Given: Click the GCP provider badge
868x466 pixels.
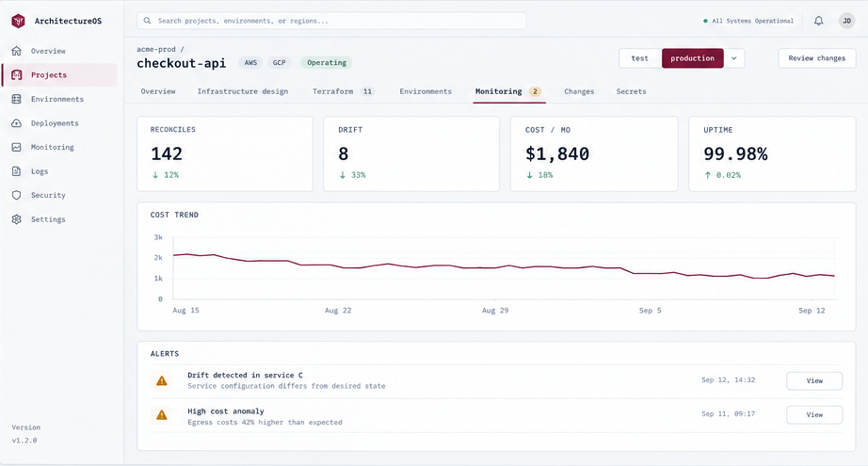Looking at the screenshot, I should pos(279,62).
